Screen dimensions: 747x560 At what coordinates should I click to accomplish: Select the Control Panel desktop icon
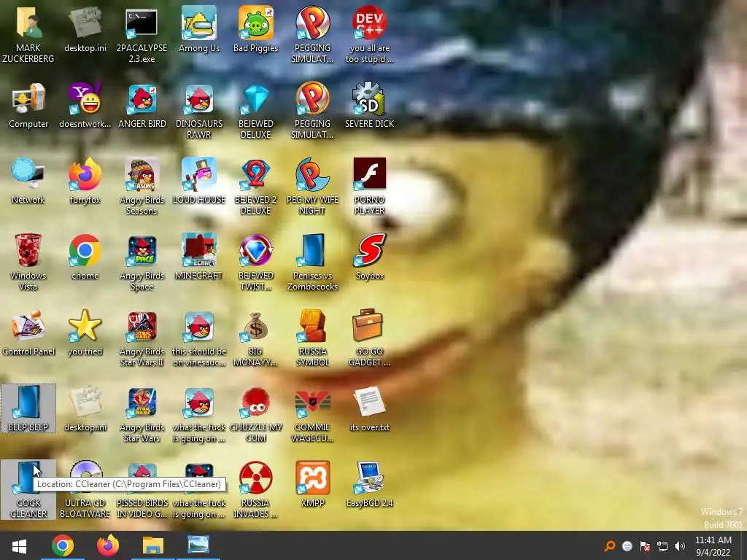click(28, 327)
